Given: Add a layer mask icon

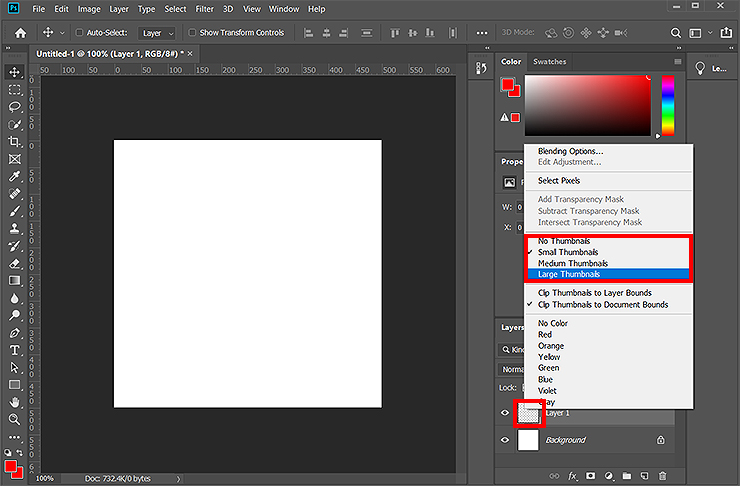Looking at the screenshot, I should click(590, 476).
